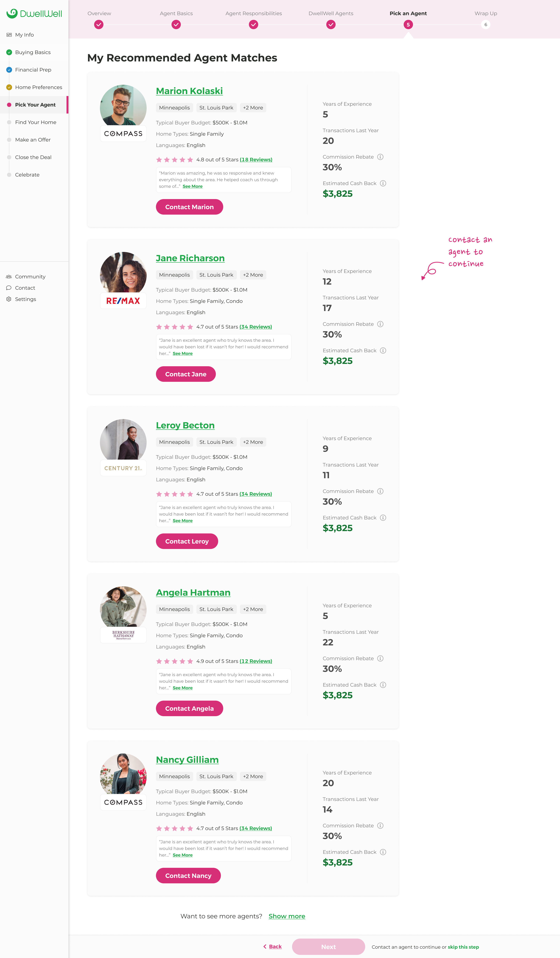
Task: Click the DwellWell logo icon
Action: tap(12, 13)
